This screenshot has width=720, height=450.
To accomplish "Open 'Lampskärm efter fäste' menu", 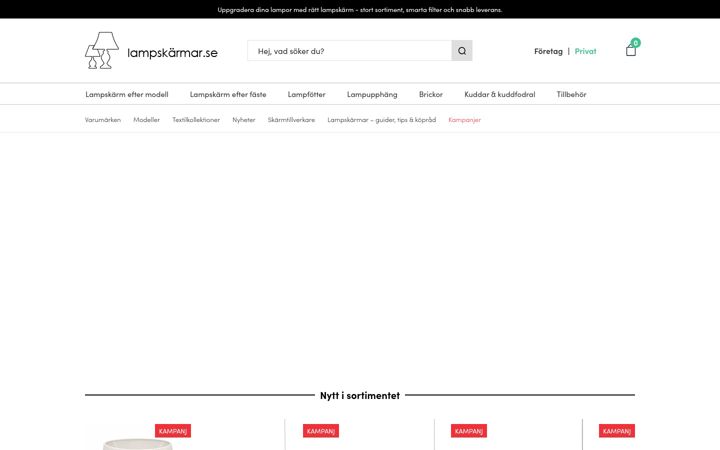I will [x=228, y=95].
